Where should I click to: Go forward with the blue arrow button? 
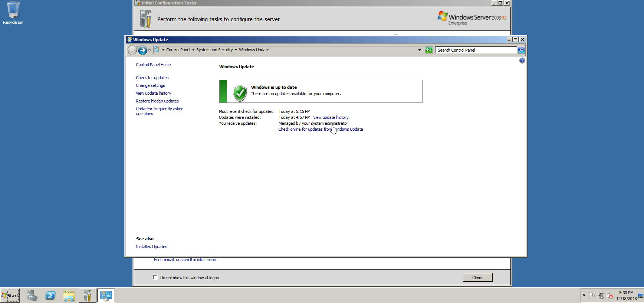(142, 50)
